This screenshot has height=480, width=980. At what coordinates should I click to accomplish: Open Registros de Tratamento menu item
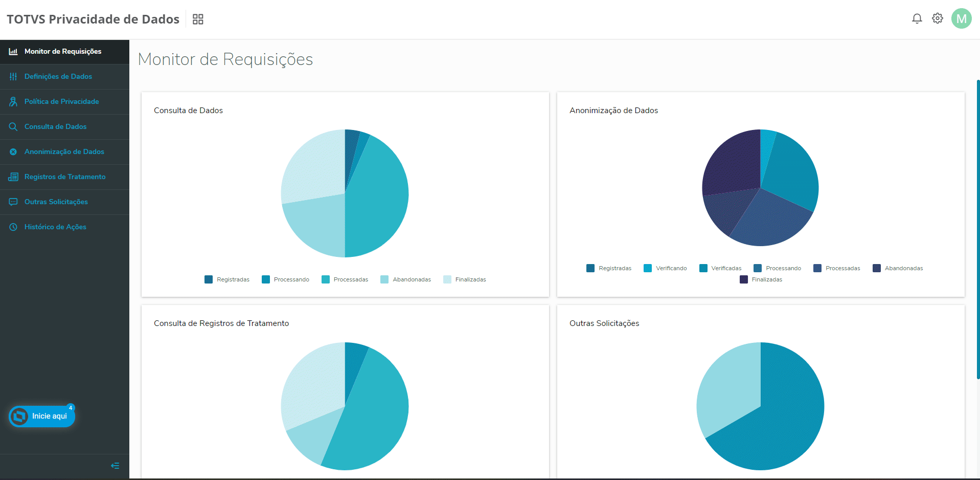64,177
